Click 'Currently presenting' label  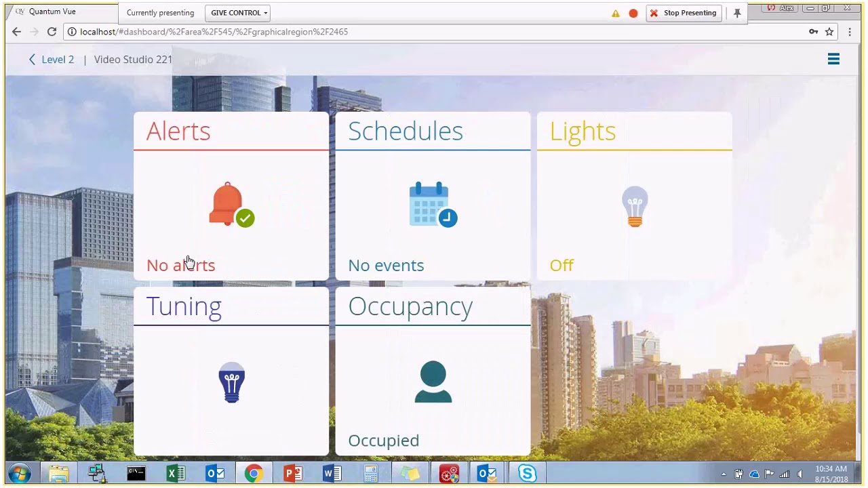pyautogui.click(x=160, y=13)
